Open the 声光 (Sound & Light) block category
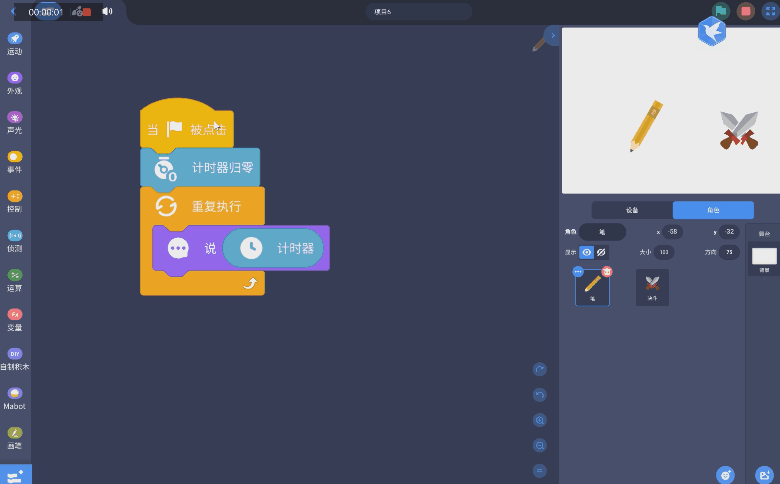The height and width of the screenshot is (484, 780). pyautogui.click(x=14, y=122)
